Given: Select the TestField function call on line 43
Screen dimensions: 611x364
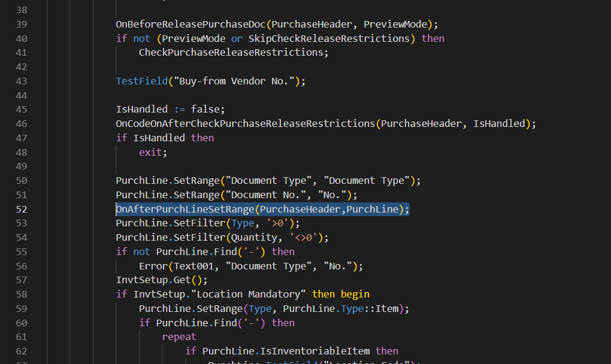Looking at the screenshot, I should point(141,80).
